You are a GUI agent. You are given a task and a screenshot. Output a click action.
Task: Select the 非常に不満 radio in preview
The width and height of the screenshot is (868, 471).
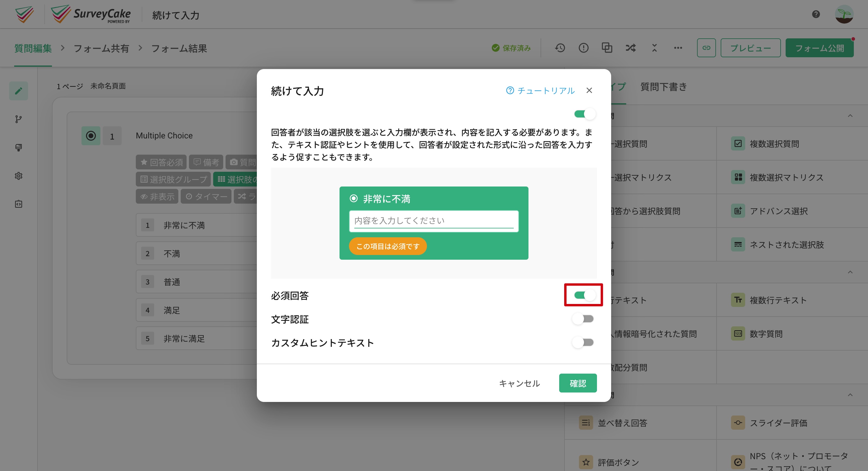[353, 198]
